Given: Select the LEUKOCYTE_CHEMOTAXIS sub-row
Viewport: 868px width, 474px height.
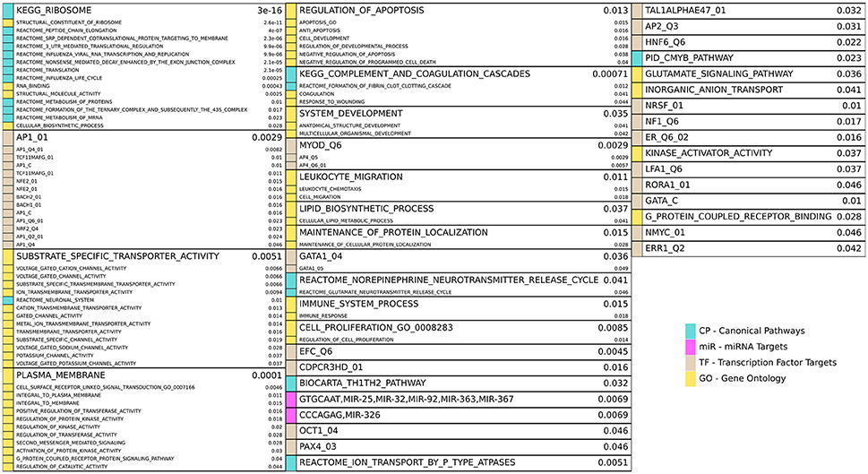Looking at the screenshot, I should coord(459,189).
